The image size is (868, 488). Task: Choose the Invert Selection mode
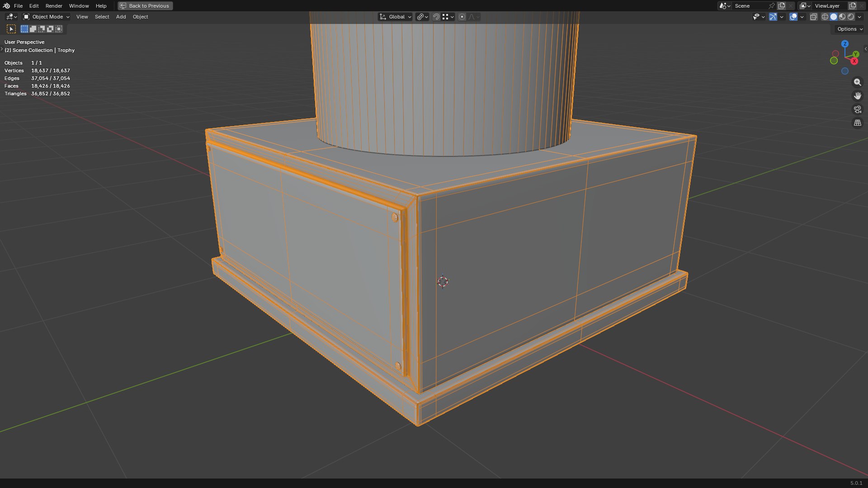point(50,29)
